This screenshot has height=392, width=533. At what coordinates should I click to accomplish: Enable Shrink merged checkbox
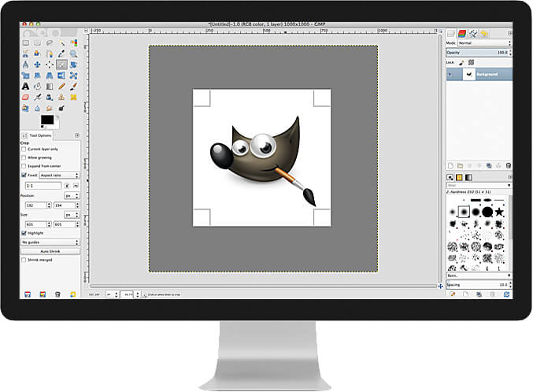coord(24,260)
